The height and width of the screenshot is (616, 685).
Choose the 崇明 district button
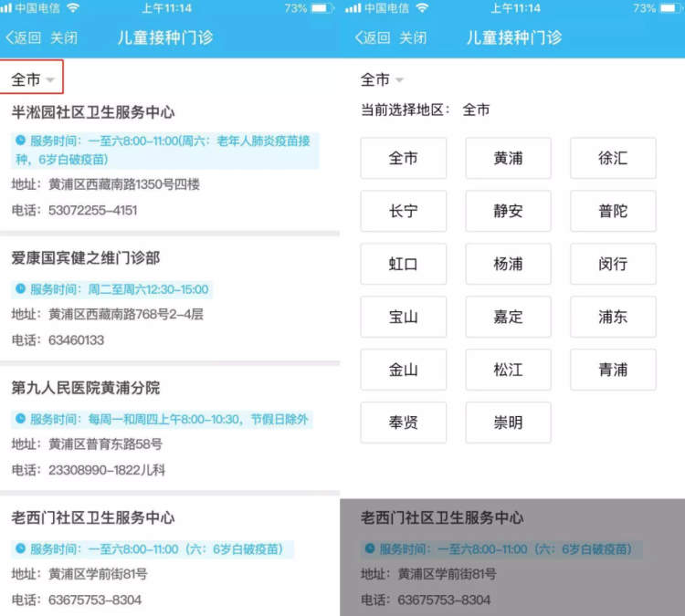click(508, 423)
